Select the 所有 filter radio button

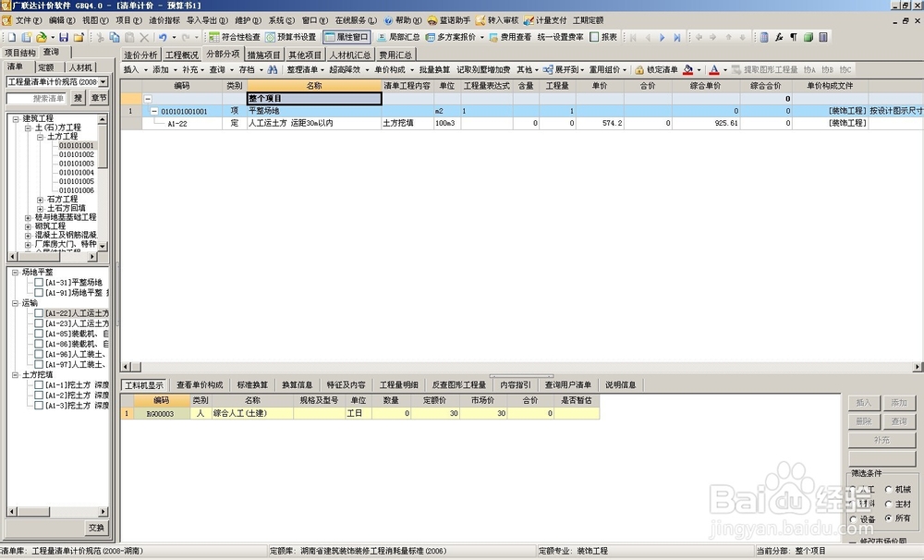889,518
